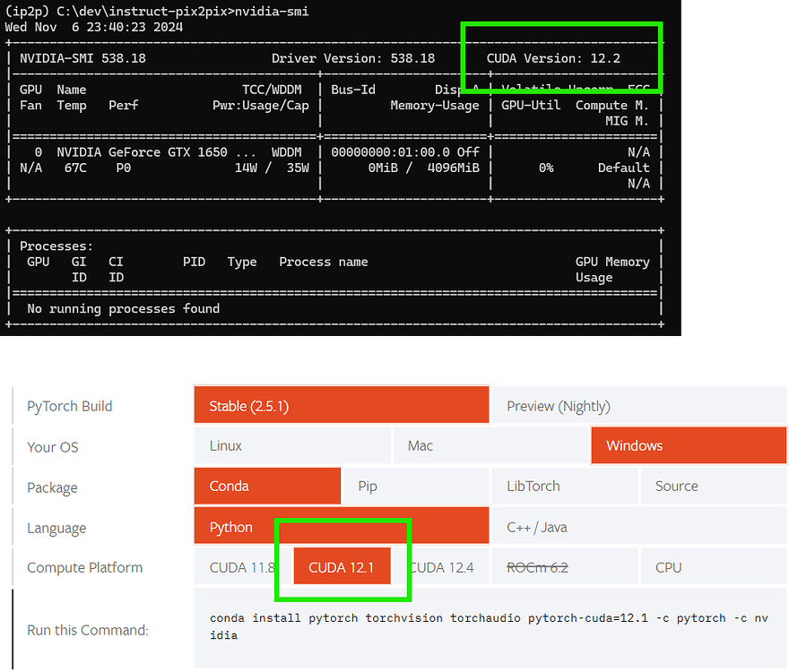Select Mac as your OS

pos(490,445)
